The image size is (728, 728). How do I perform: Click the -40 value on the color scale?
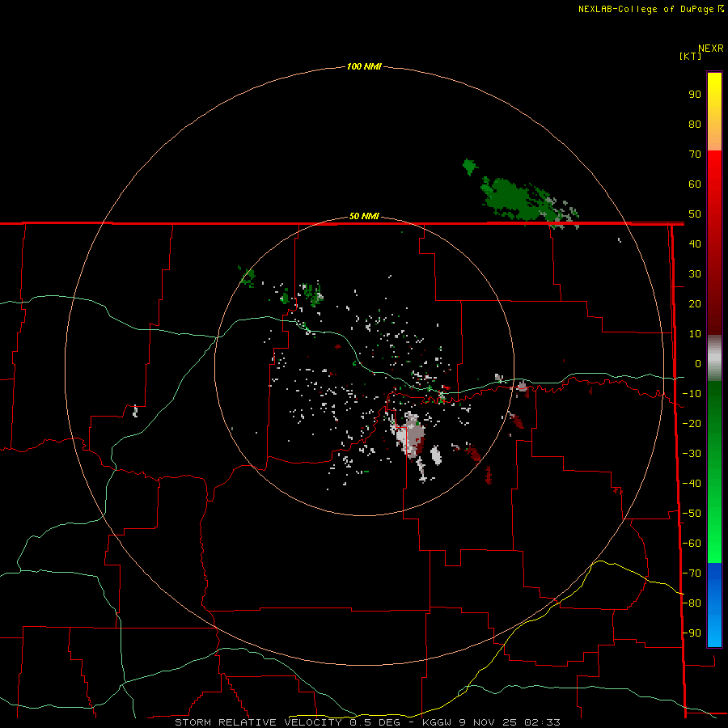(x=692, y=484)
